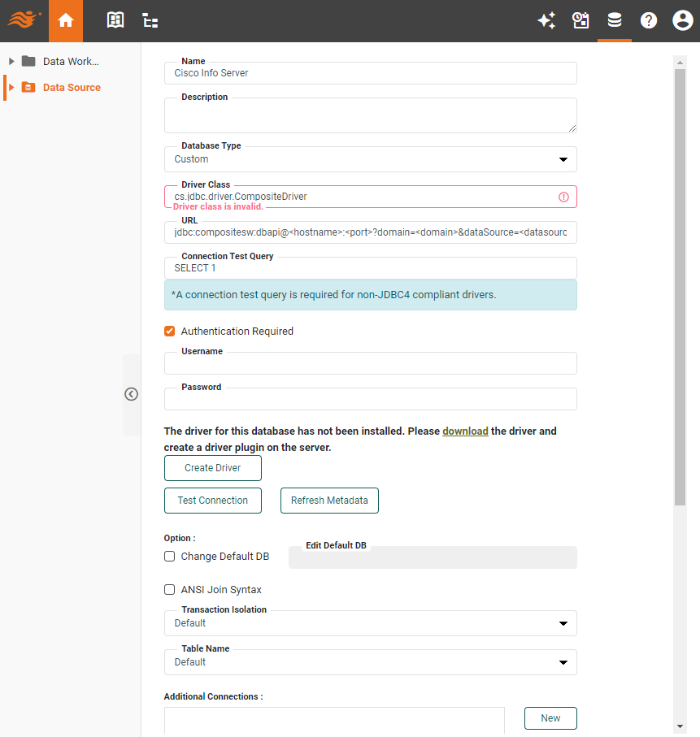Image resolution: width=700 pixels, height=737 pixels.
Task: Select the hierarchy tree icon in toolbar
Action: click(x=150, y=20)
